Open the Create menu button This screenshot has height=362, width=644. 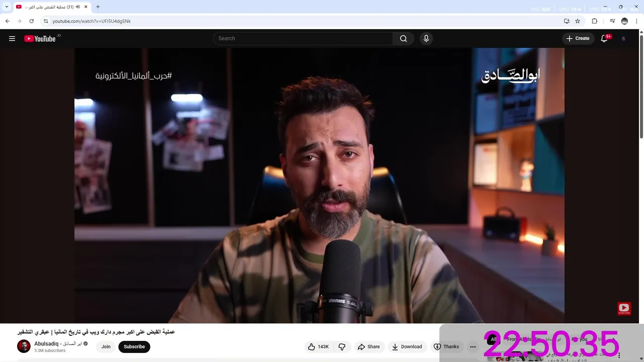(578, 38)
